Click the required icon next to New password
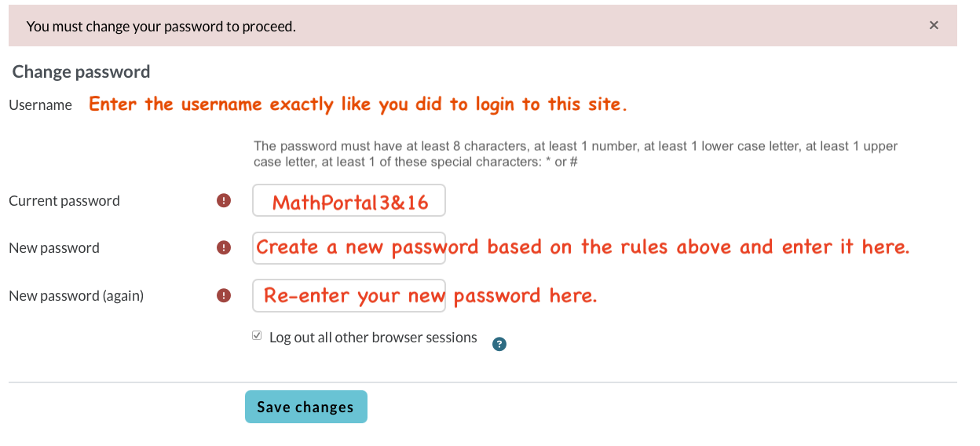This screenshot has height=446, width=980. click(x=224, y=248)
